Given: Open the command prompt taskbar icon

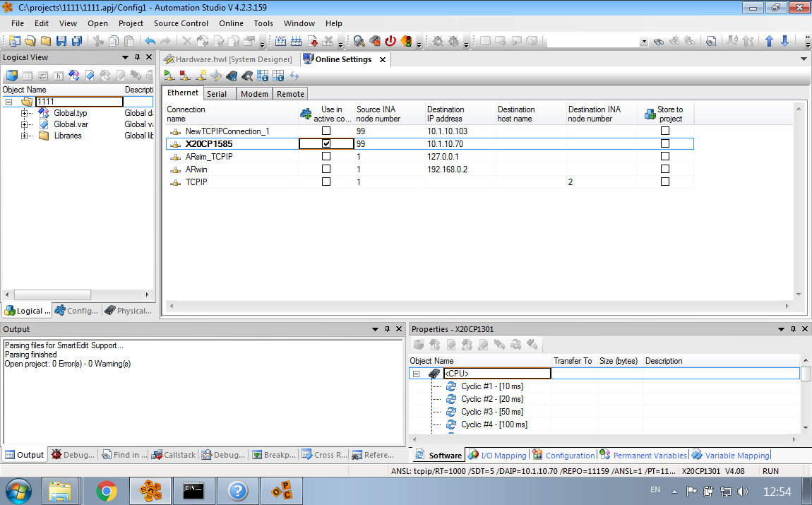Looking at the screenshot, I should [x=193, y=491].
